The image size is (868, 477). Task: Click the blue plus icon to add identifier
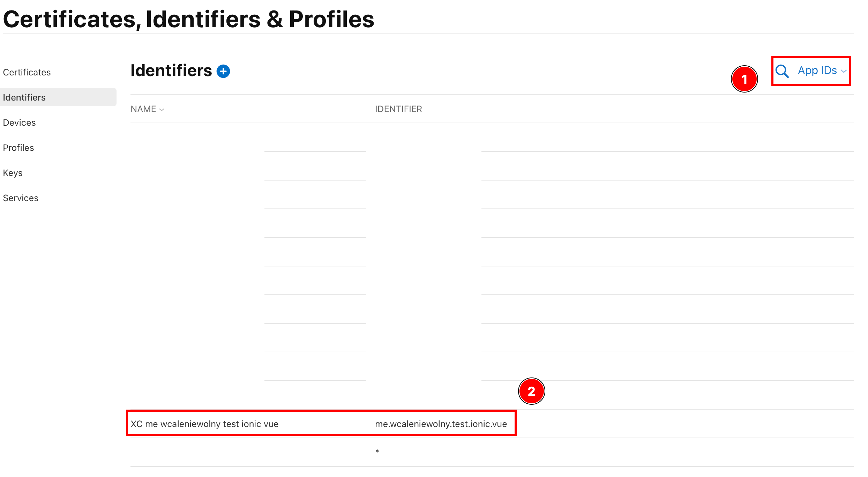(223, 71)
